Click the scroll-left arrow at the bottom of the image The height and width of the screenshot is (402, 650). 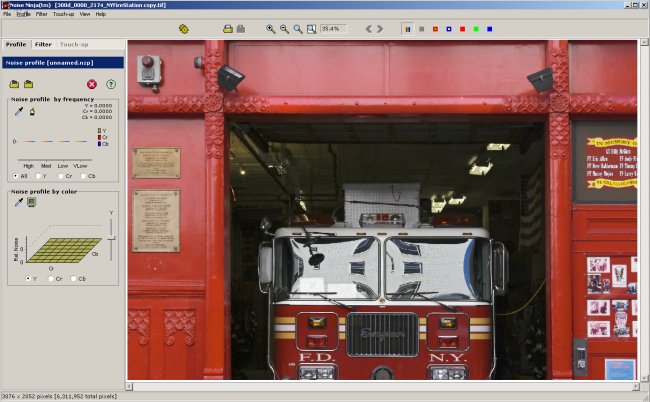pyautogui.click(x=130, y=387)
